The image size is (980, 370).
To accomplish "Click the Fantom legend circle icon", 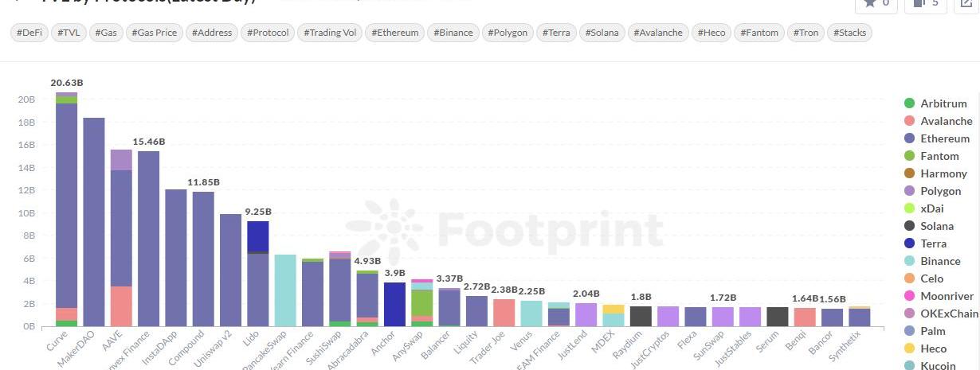I will coord(909,156).
